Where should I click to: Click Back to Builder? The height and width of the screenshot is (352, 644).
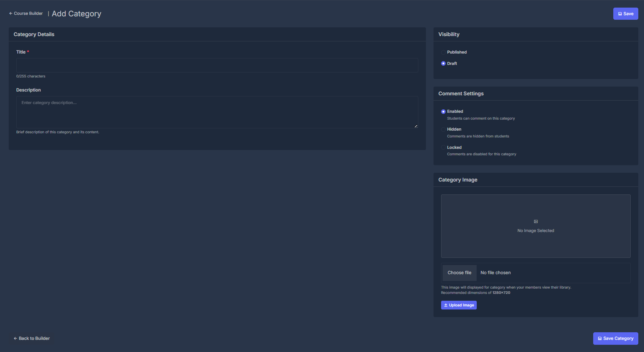(x=31, y=338)
